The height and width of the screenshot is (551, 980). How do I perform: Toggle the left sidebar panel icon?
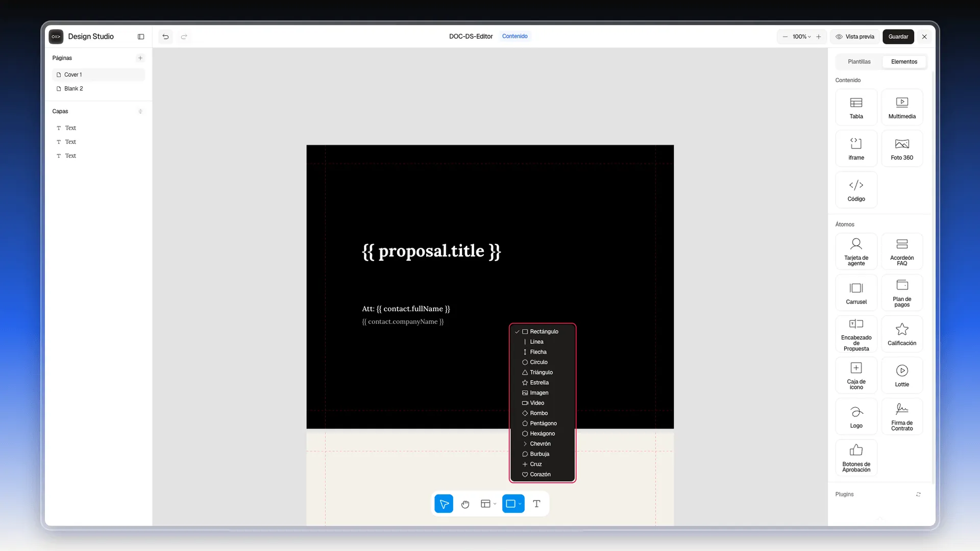click(x=141, y=37)
